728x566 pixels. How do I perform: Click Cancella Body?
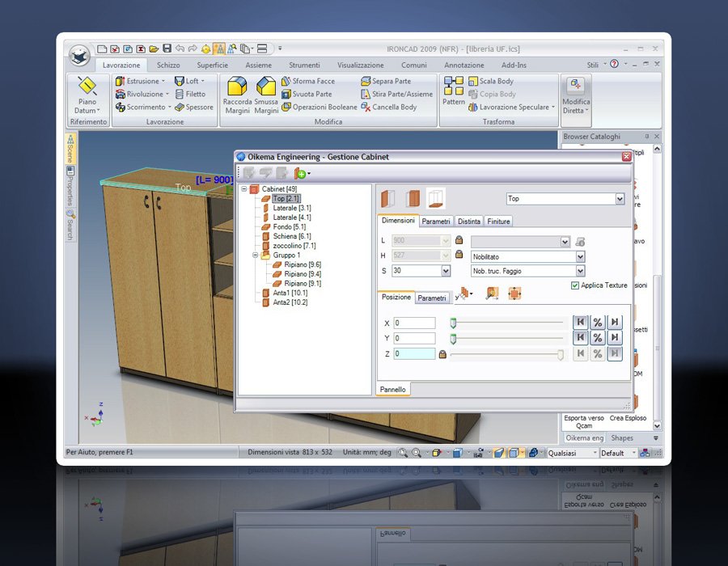[x=388, y=107]
